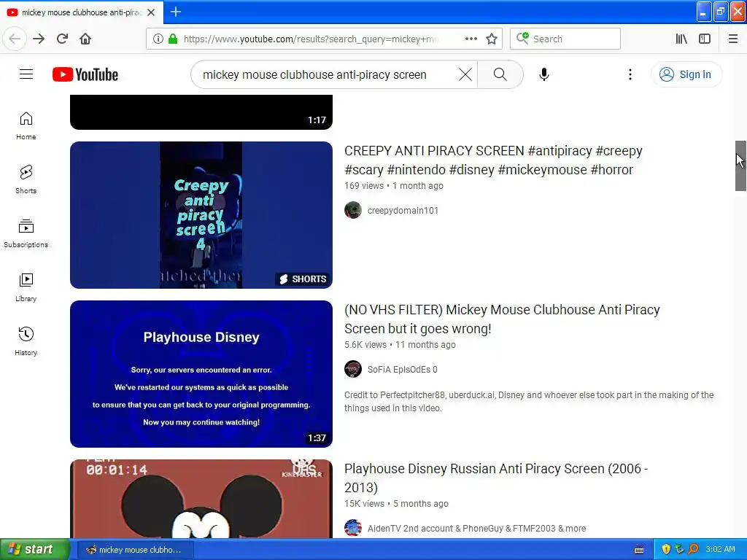Open the Windows start menu
747x560 pixels.
pyautogui.click(x=35, y=550)
